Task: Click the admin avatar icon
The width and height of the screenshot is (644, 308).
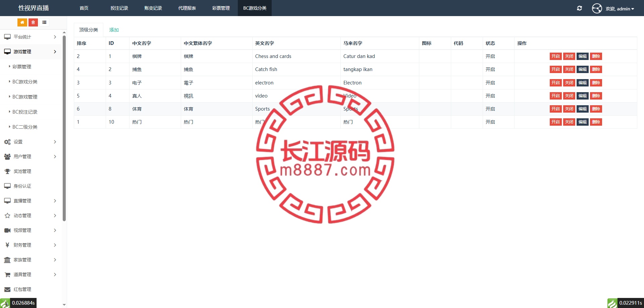Action: [597, 8]
